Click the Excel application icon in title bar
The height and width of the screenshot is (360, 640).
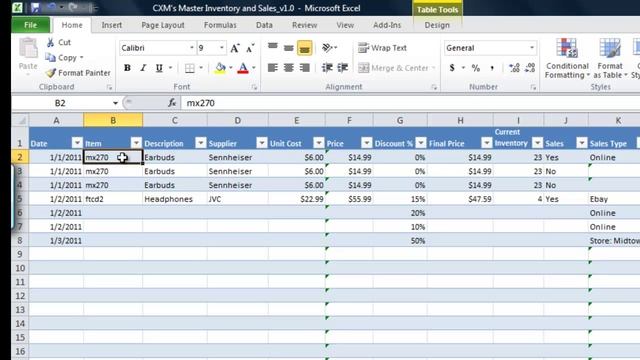tap(17, 7)
